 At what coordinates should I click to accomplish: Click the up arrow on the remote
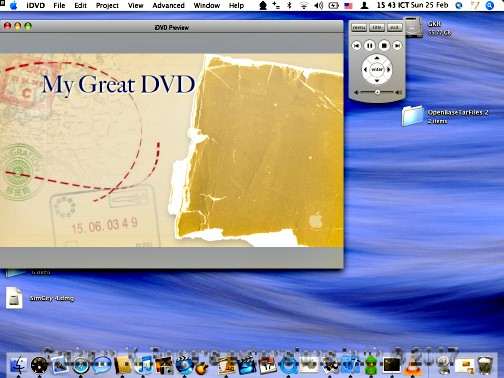tap(377, 58)
